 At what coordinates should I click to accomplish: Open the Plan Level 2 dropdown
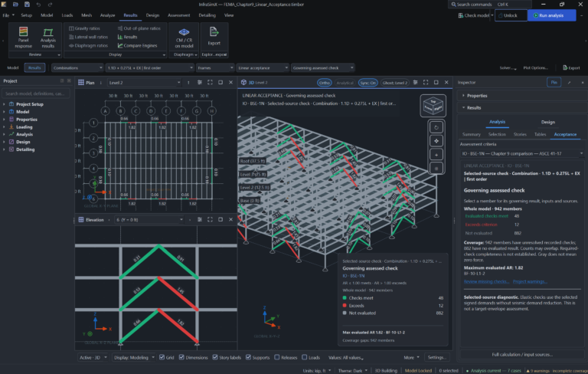point(145,83)
